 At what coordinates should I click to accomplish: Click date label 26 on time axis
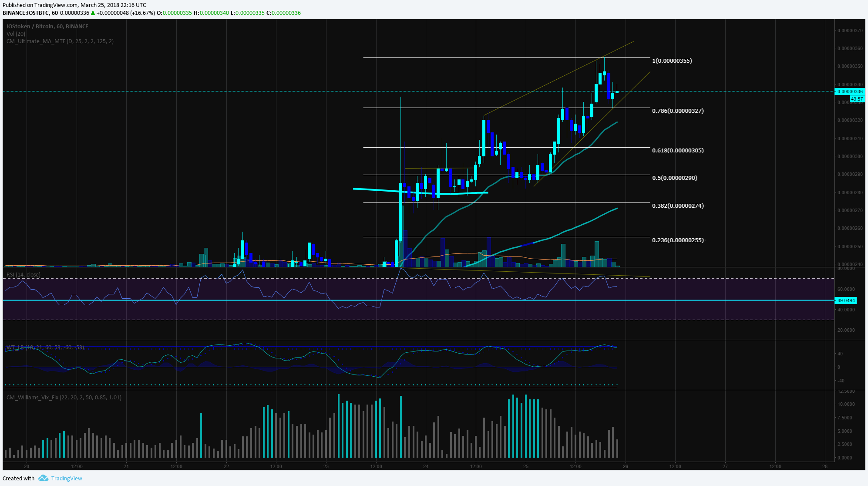pos(626,466)
